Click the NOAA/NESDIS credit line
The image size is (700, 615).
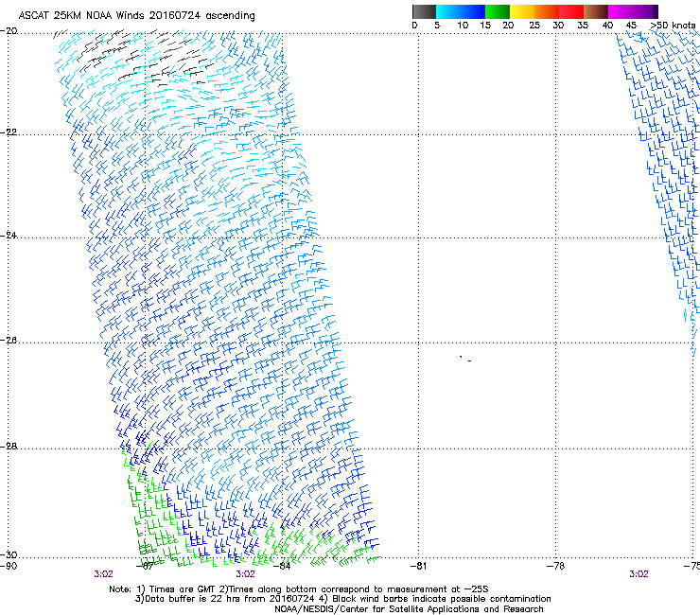pyautogui.click(x=409, y=609)
